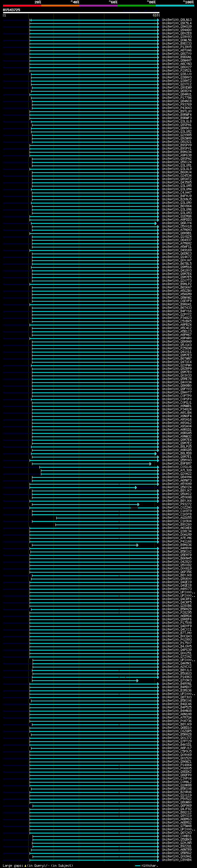The width and height of the screenshot is (197, 868).
Task: Click the UniRef100_Q4JF82 label
Action: click(177, 809)
